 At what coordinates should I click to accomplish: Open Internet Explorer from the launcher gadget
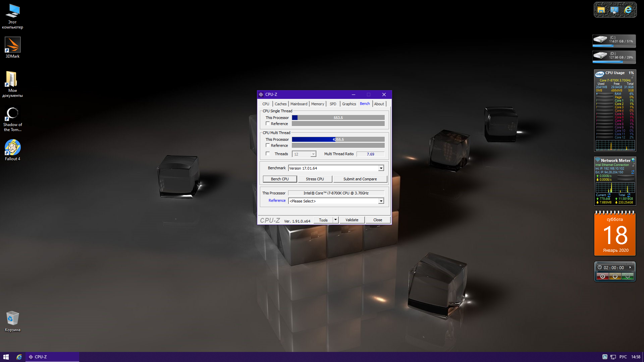click(628, 10)
